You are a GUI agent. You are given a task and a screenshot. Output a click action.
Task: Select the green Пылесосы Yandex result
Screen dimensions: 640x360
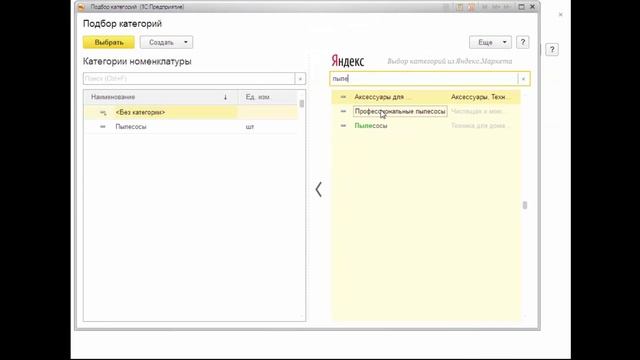tap(426, 126)
